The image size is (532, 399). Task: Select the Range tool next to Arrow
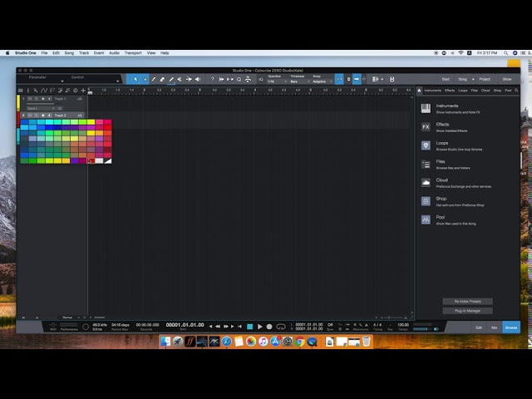coord(144,79)
